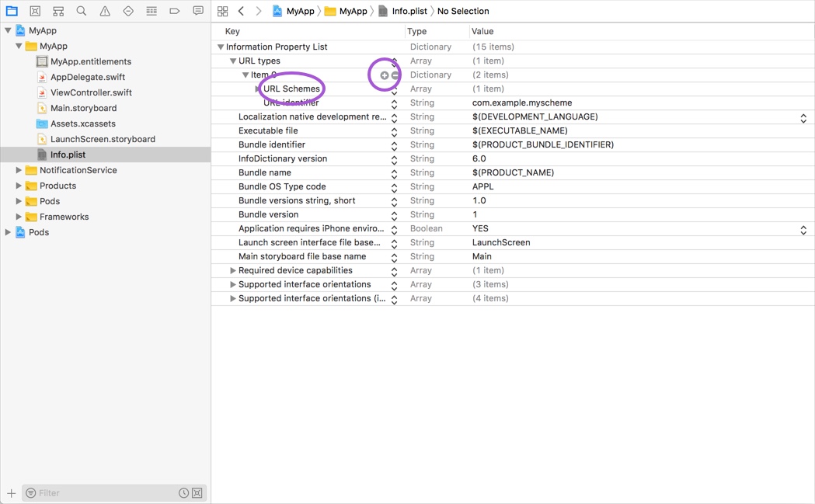
Task: Expand the Frameworks folder
Action: point(19,217)
